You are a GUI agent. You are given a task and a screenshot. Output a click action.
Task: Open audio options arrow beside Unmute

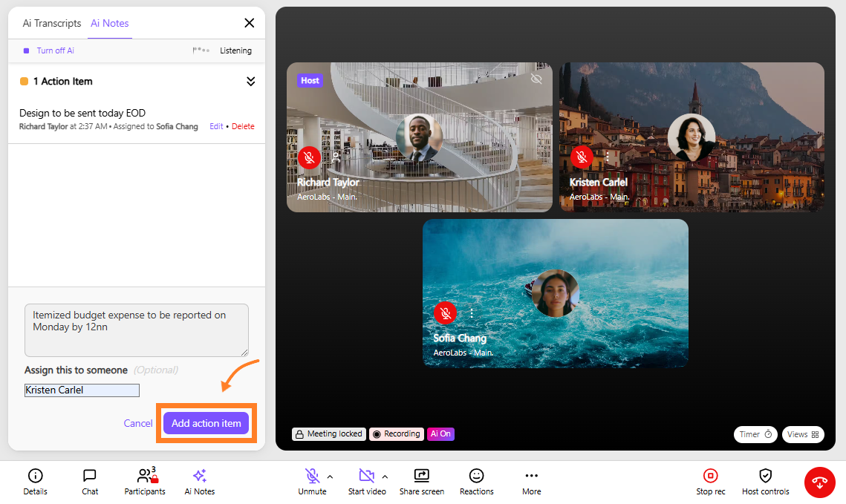tap(331, 477)
